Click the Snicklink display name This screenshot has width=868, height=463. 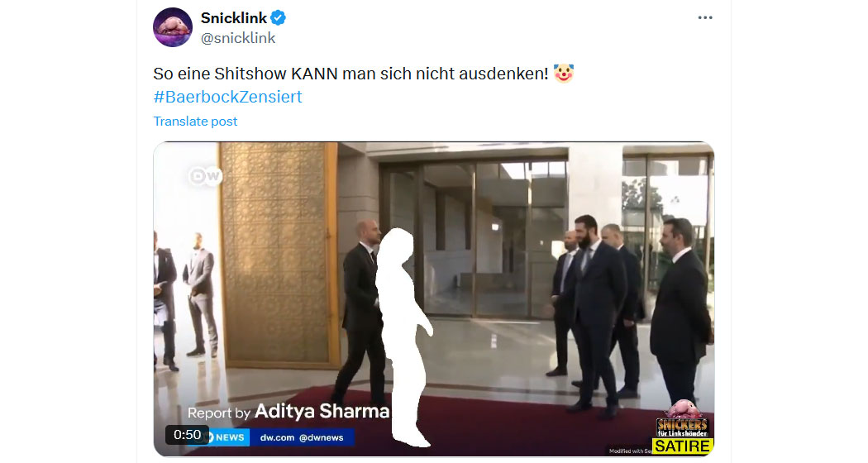[x=234, y=18]
